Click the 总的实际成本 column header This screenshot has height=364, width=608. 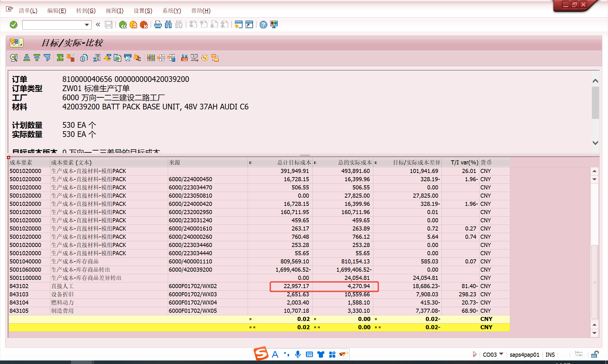click(354, 163)
